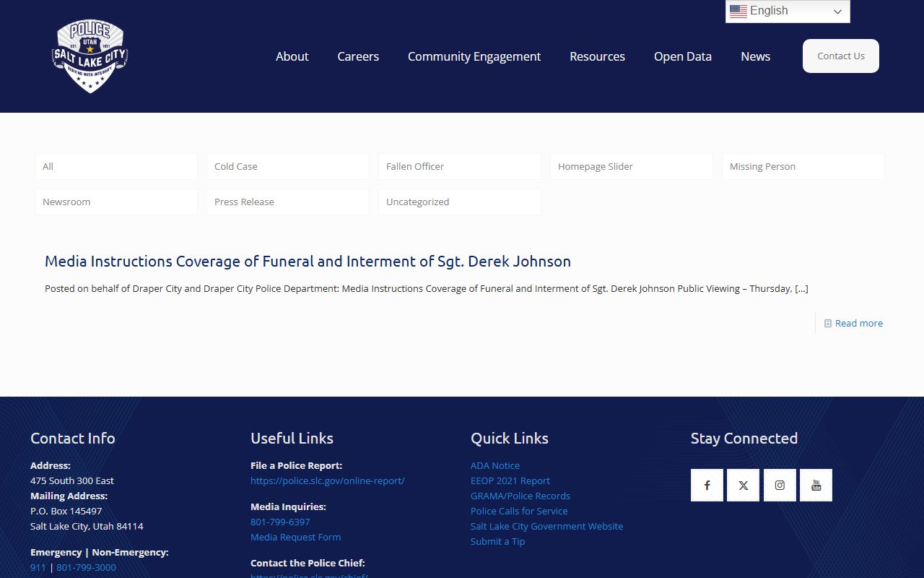The width and height of the screenshot is (924, 578).
Task: Call media inquiries number 801-799-6397
Action: (280, 522)
